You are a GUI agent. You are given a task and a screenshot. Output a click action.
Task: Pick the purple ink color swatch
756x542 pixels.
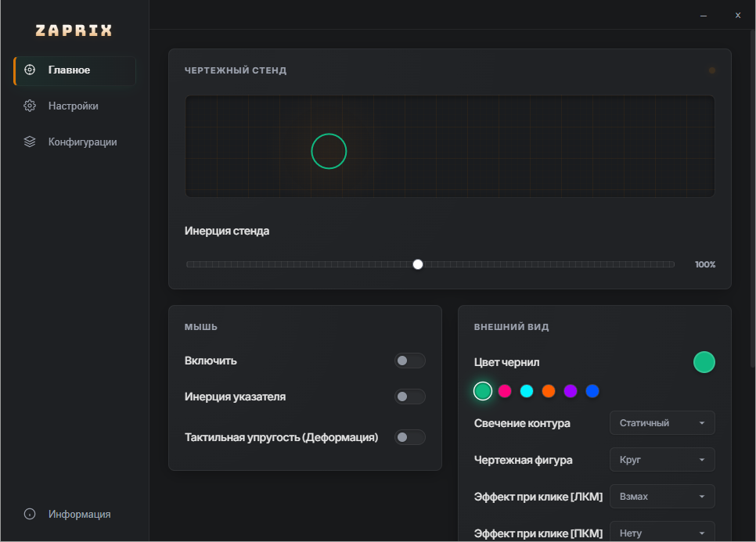(x=571, y=391)
